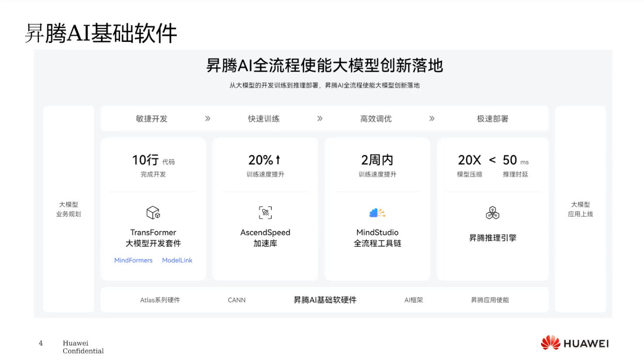Click the Huawei Confidential footer text
Screen dimensions: 644x362
(x=83, y=347)
